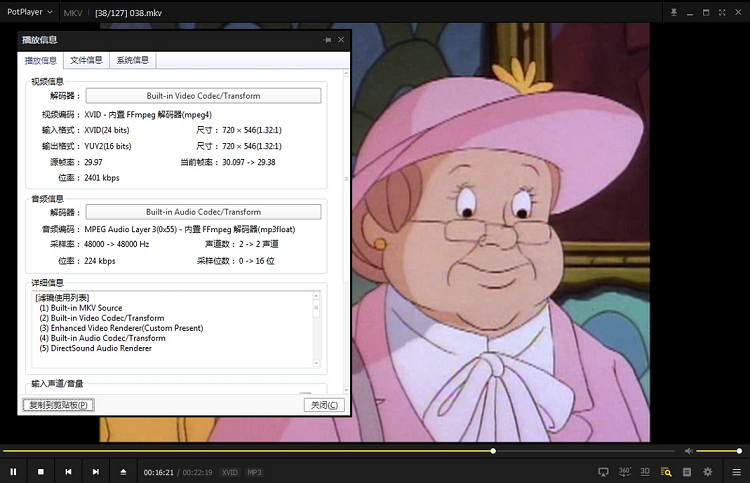Open the playlist menu at bottom right
Screen dimensions: 750x483
click(735, 471)
